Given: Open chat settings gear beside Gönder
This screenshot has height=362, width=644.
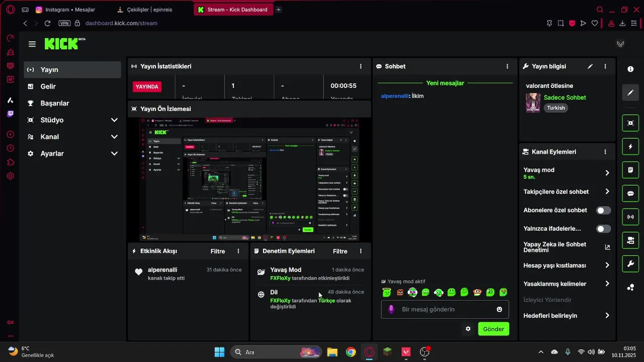Looking at the screenshot, I should pyautogui.click(x=468, y=329).
